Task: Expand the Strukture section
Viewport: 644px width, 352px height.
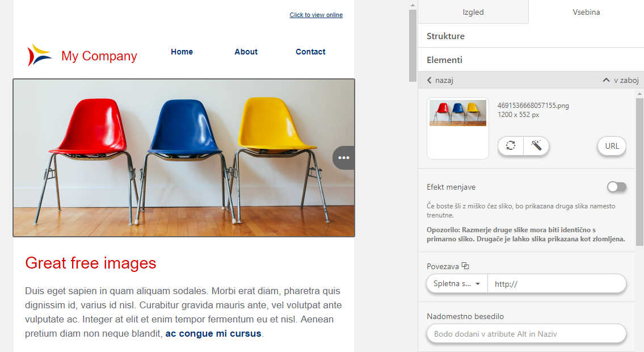Action: tap(531, 36)
